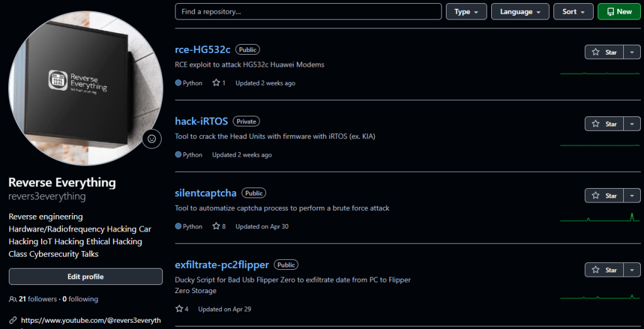Viewport: 644px width, 329px height.
Task: Click the activity sparkline graph for silentcaptcha
Action: 599,218
